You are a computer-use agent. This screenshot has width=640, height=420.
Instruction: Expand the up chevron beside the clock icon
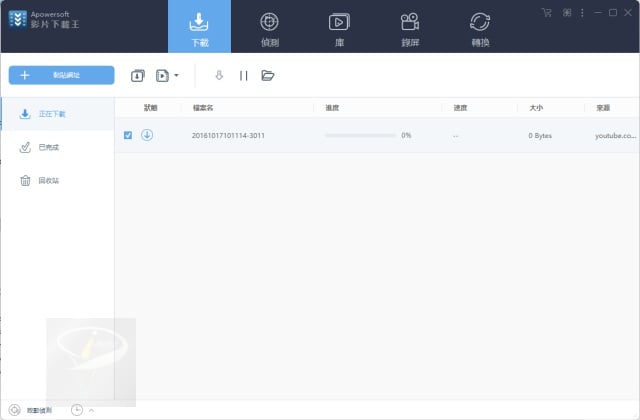91,410
